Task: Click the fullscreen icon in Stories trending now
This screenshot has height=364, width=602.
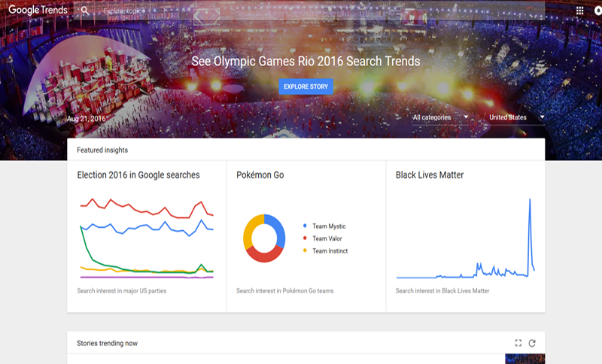Action: pos(518,342)
